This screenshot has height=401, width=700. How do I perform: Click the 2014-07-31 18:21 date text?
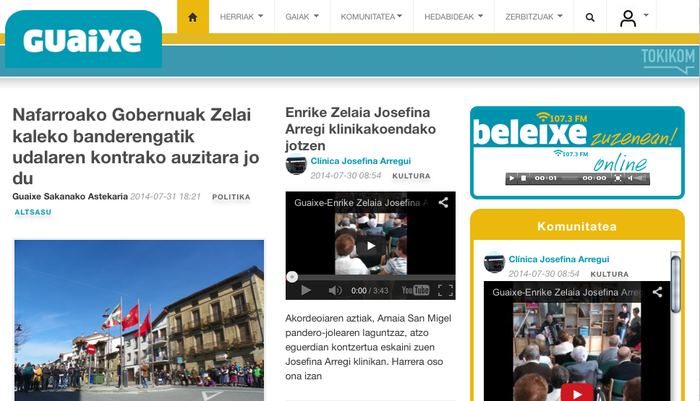[x=166, y=196]
